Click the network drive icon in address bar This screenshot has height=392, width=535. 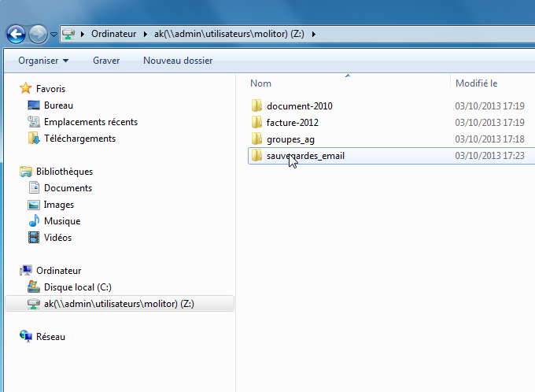[68, 34]
